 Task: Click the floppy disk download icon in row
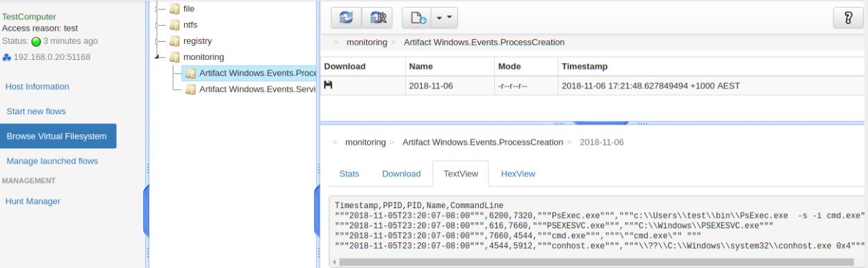[x=329, y=85]
